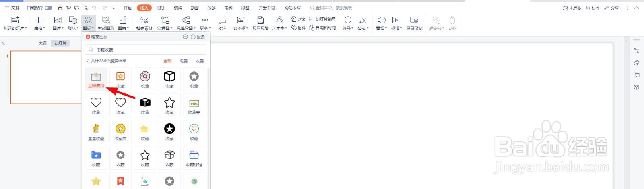Switch to the 开始 ribbon tab

tap(128, 8)
